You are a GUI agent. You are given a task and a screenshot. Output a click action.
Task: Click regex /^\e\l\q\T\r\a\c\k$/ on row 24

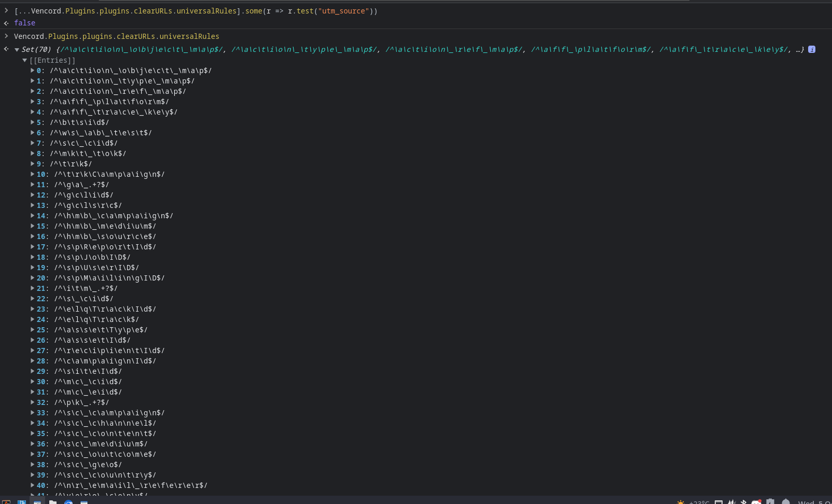pyautogui.click(x=97, y=319)
